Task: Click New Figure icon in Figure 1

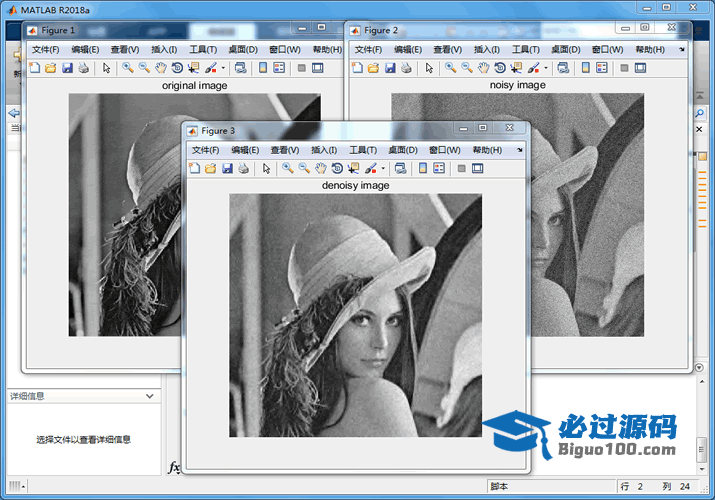Action: (x=35, y=68)
